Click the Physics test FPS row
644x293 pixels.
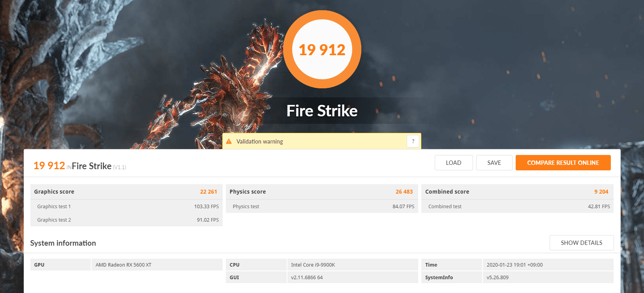click(322, 206)
